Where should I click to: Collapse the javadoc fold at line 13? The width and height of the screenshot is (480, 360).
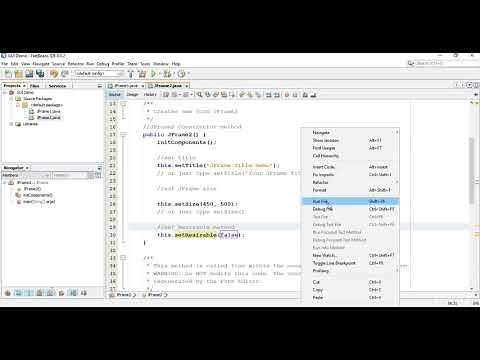[x=123, y=104]
